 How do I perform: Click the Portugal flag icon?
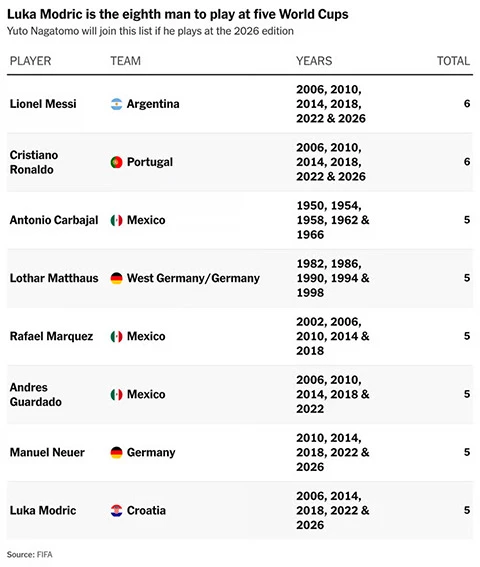click(x=116, y=162)
